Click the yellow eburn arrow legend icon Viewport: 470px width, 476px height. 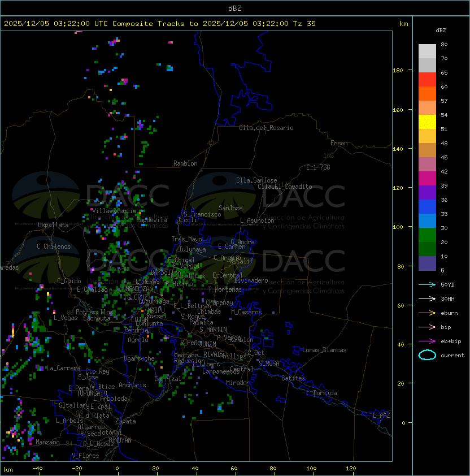(x=427, y=313)
